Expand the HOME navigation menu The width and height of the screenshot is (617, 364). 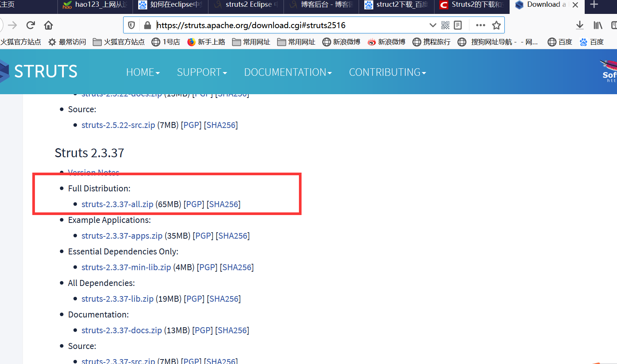pos(143,72)
